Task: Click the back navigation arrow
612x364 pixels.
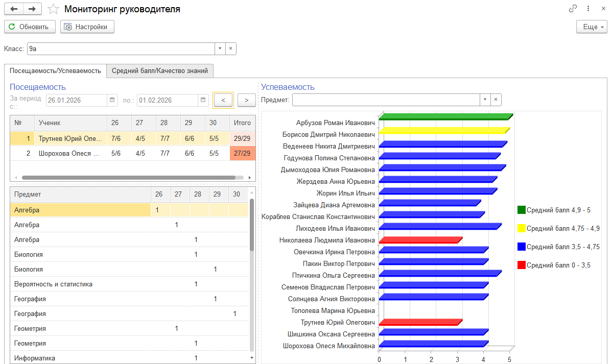Action: click(14, 9)
